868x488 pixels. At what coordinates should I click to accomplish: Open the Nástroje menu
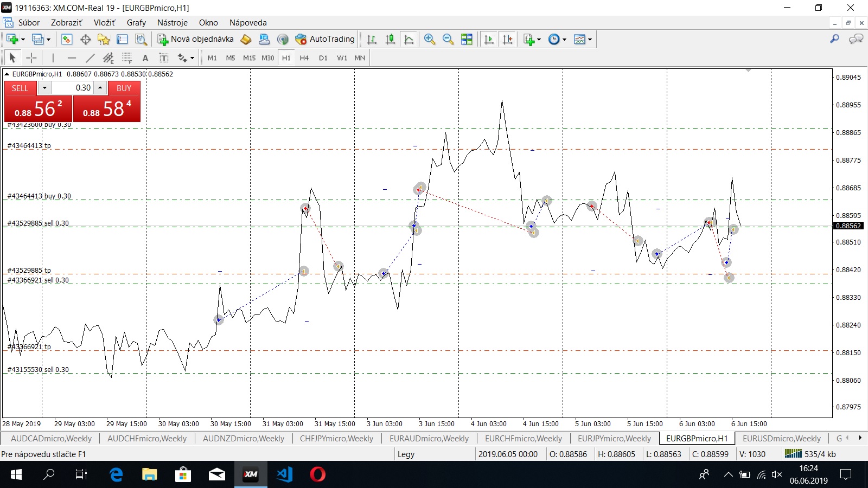[x=172, y=23]
